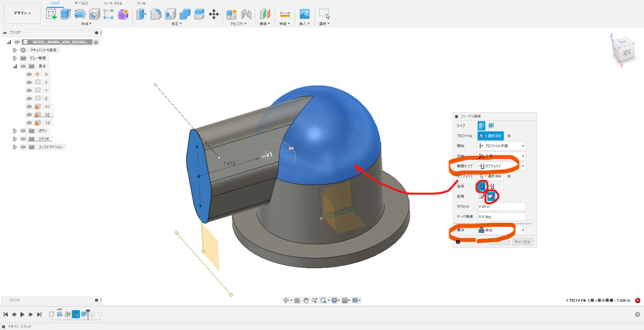Toggle the highlighted chain faces option
This screenshot has height=330, width=644.
pyautogui.click(x=491, y=196)
